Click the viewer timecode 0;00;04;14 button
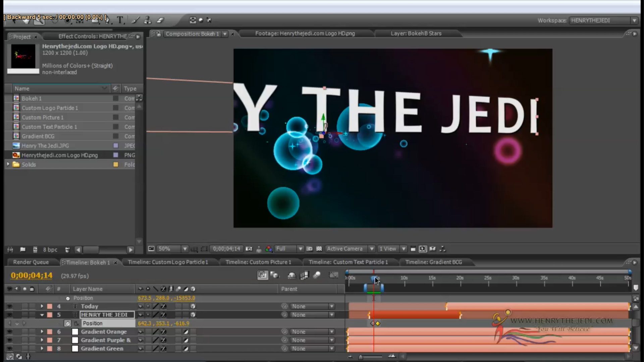Screen dimensions: 644x362 point(227,249)
